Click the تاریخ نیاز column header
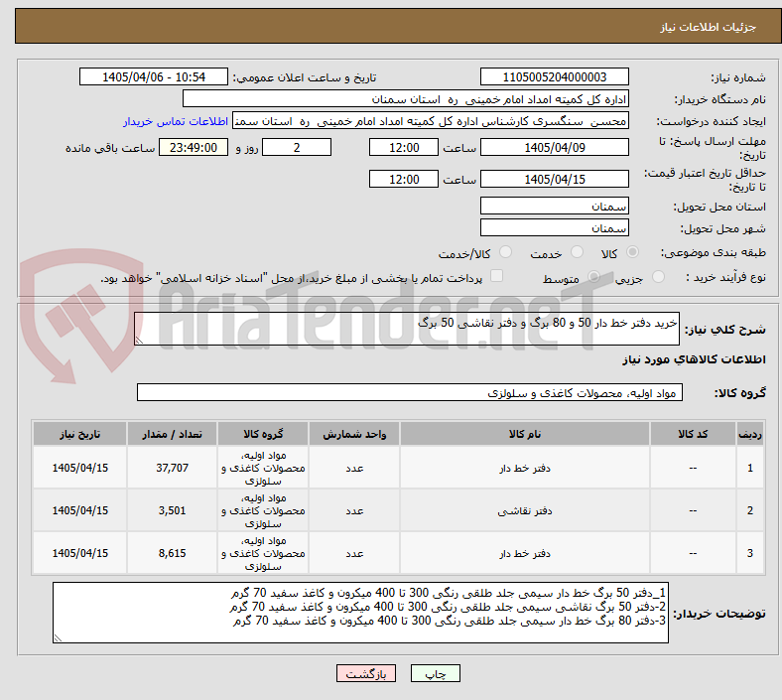 [79, 434]
